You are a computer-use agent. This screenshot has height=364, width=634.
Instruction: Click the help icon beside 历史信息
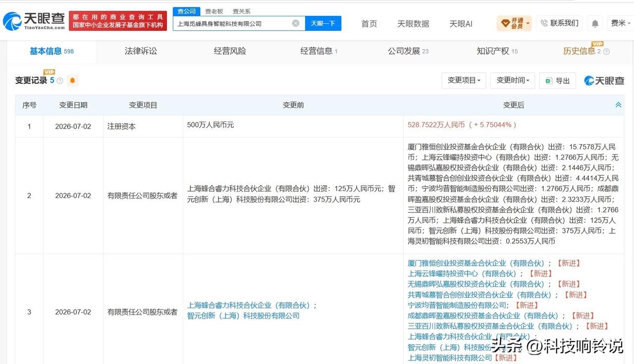click(606, 52)
